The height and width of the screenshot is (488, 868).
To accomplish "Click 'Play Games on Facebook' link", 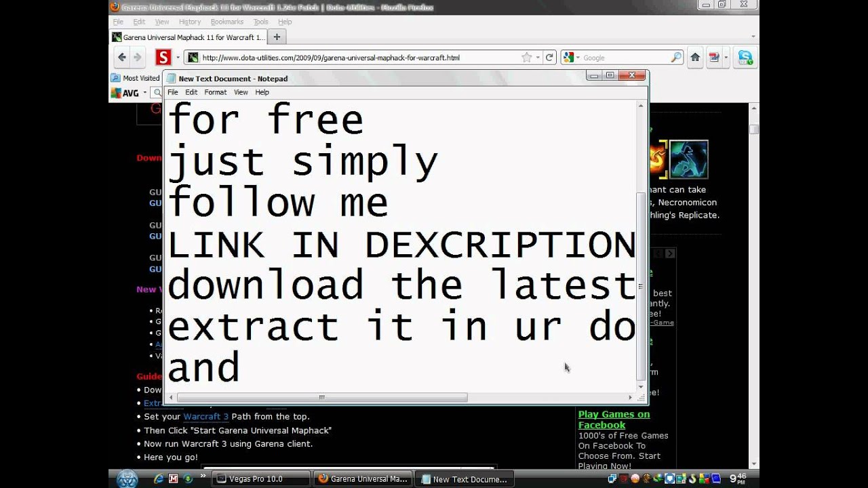I will click(614, 420).
